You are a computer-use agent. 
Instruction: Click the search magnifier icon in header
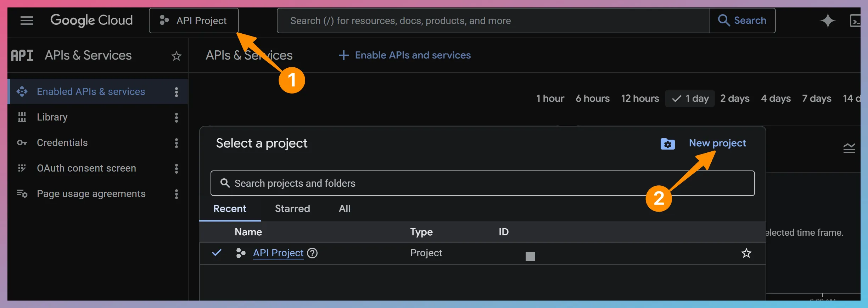click(724, 21)
